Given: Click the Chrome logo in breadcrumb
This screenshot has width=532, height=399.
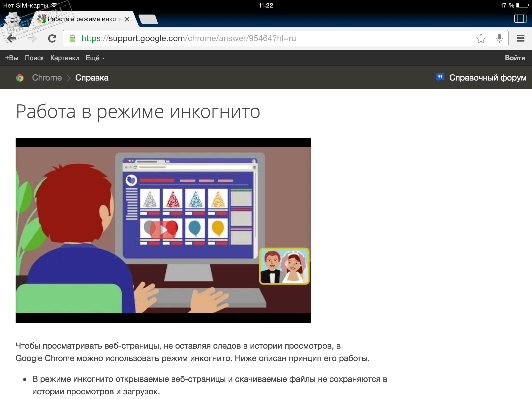Looking at the screenshot, I should click(x=20, y=78).
